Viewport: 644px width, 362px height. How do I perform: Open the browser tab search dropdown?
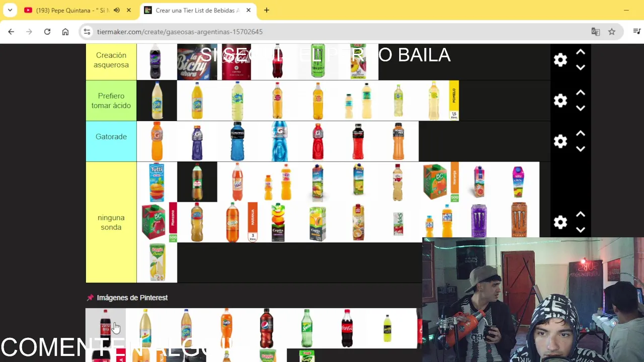point(10,10)
